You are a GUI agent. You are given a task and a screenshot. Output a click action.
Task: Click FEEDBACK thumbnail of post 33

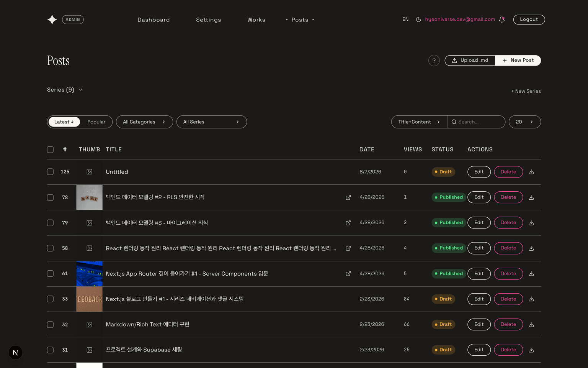pos(89,299)
